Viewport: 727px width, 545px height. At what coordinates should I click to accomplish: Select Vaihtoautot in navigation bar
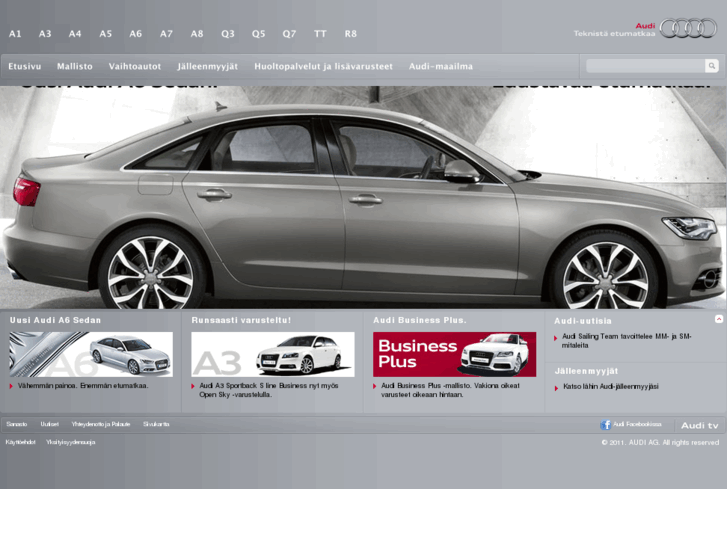click(x=135, y=66)
